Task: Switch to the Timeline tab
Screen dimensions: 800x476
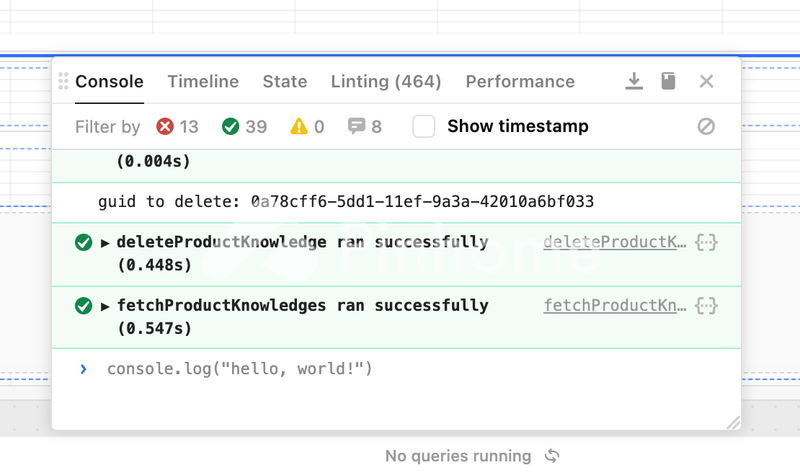Action: click(203, 81)
